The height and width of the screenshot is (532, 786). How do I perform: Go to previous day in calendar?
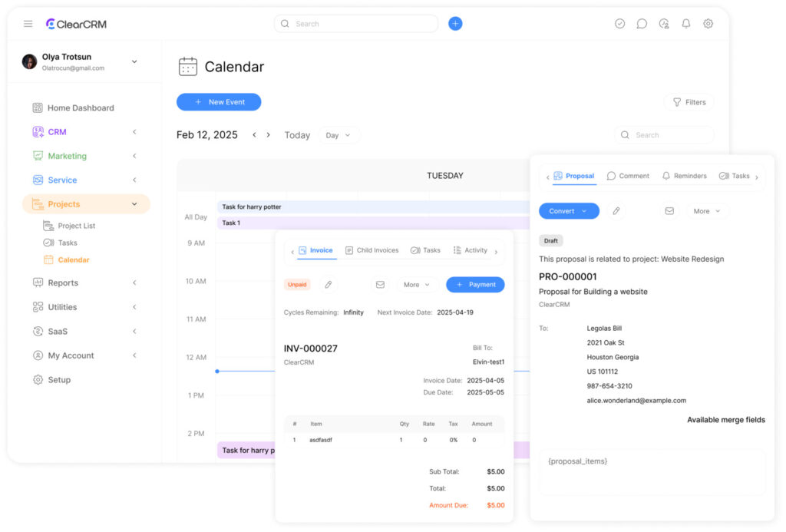255,135
